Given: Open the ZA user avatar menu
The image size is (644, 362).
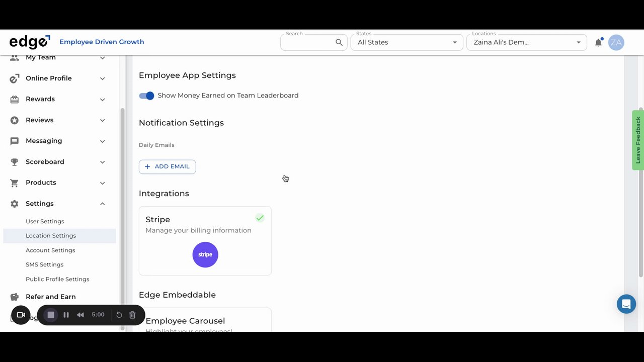Looking at the screenshot, I should click(x=616, y=43).
